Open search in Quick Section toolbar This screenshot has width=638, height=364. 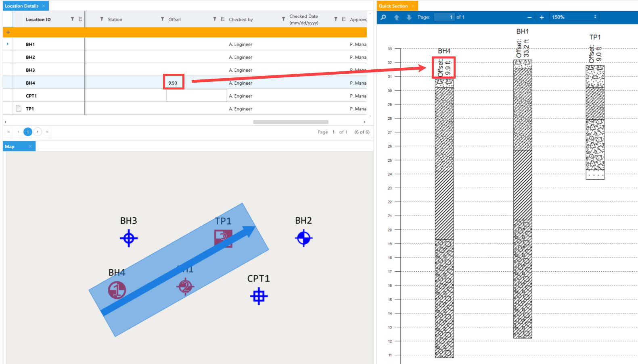(x=383, y=17)
